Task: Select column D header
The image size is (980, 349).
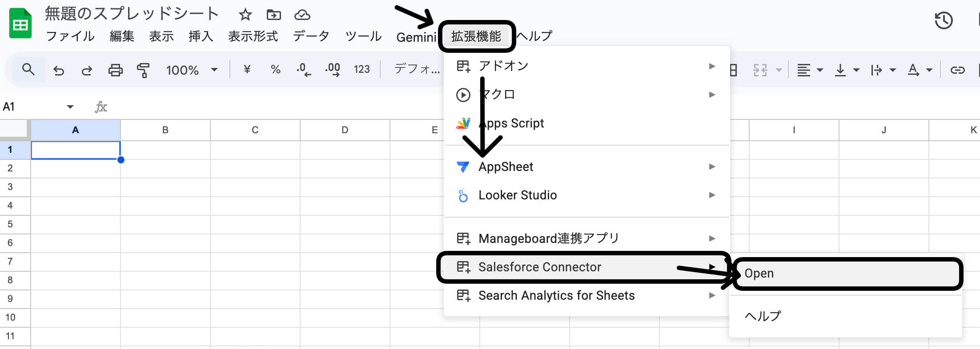Action: coord(345,130)
